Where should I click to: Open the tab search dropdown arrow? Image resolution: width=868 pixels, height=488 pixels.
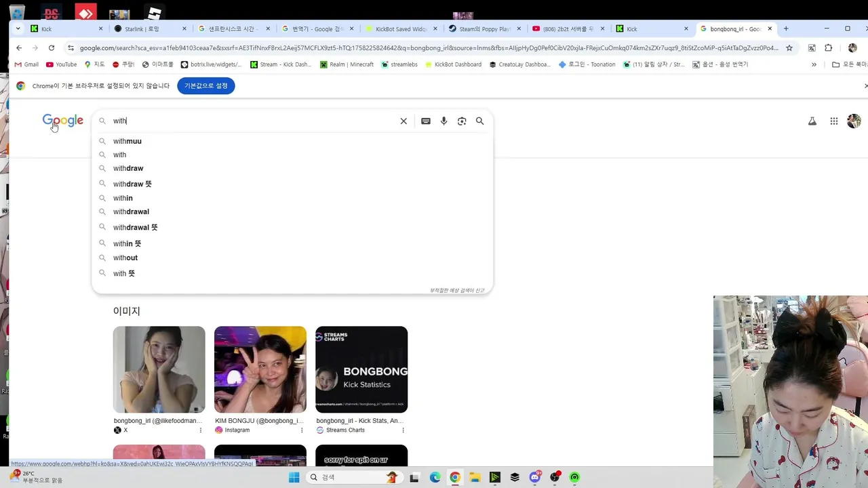(18, 29)
